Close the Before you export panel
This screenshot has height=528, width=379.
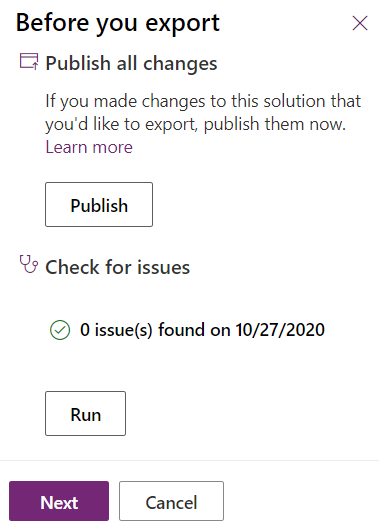pos(360,23)
